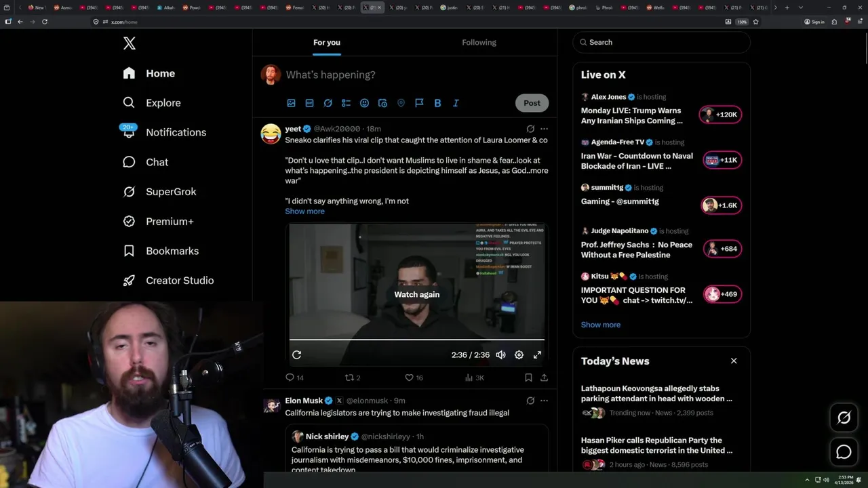Open Bookmarks in the sidebar
Viewport: 868px width, 488px height.
pyautogui.click(x=161, y=251)
